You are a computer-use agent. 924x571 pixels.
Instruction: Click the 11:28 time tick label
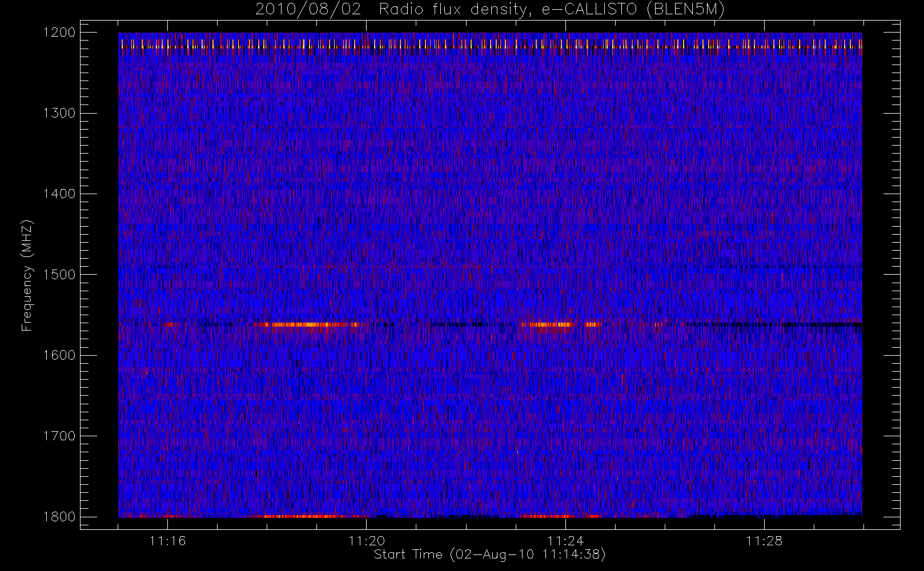764,540
